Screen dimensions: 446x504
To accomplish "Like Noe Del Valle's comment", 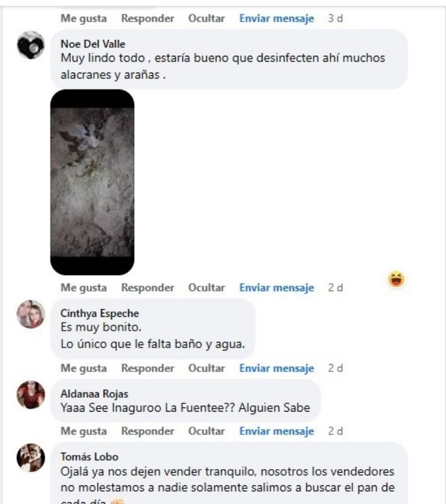I will [84, 288].
